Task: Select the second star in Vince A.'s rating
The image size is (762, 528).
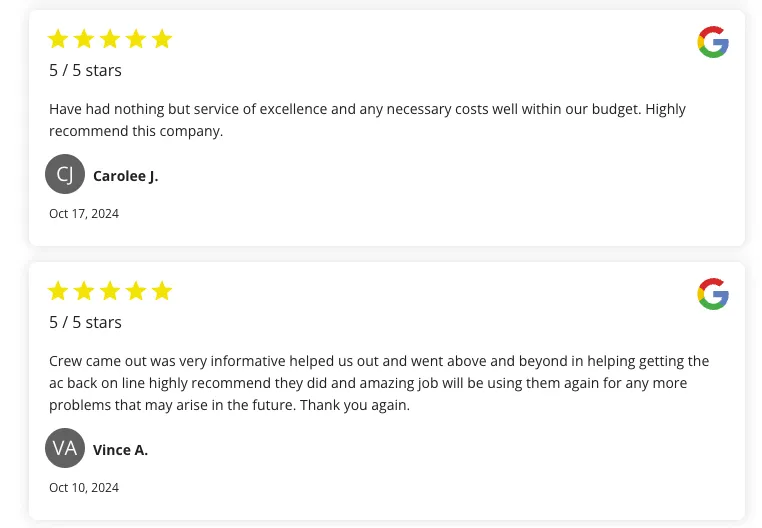Action: click(x=84, y=291)
